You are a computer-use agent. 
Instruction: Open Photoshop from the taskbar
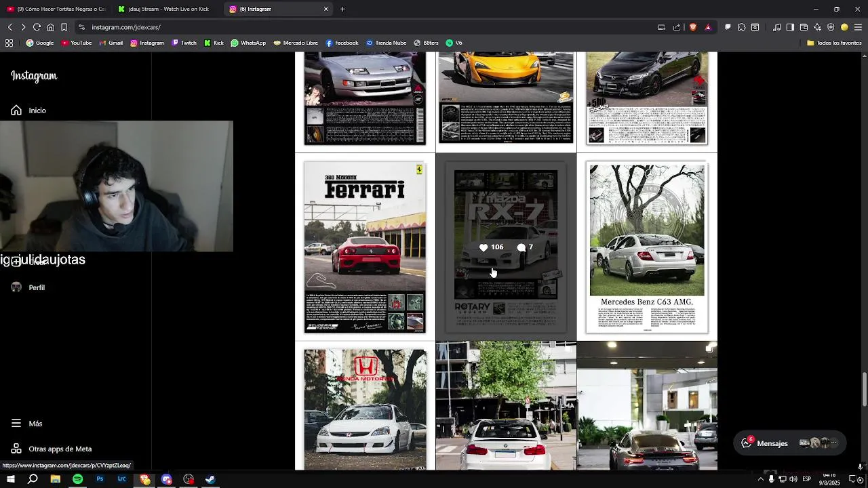(100, 479)
